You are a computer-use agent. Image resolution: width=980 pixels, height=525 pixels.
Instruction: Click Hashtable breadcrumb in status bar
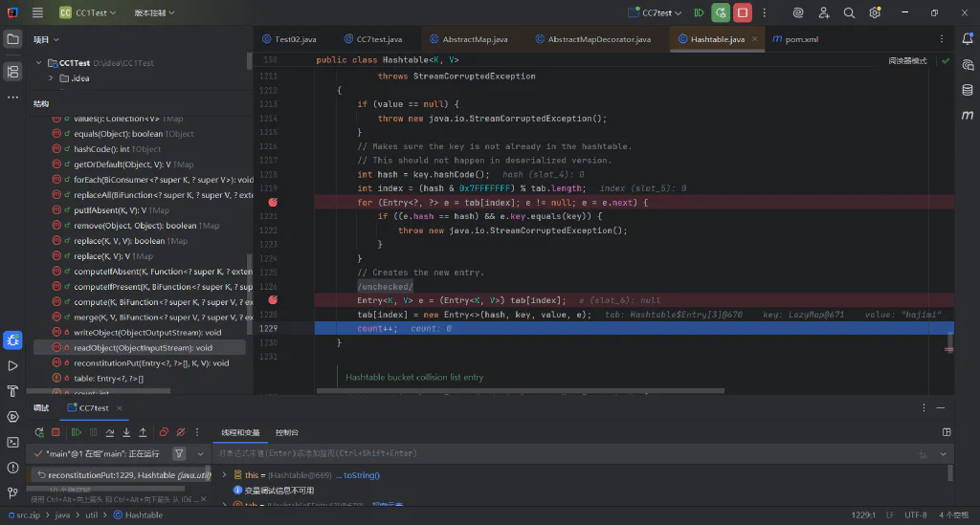tap(139, 515)
